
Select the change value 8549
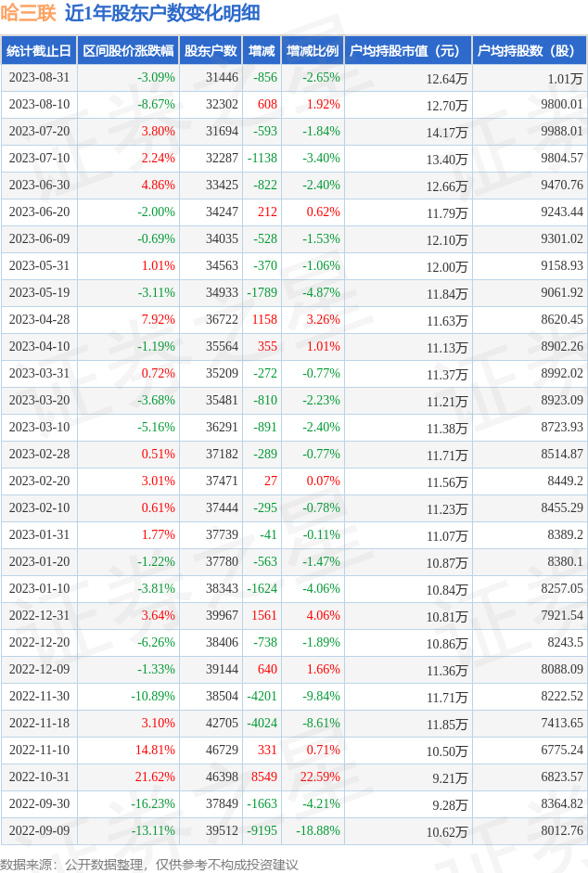(x=264, y=777)
